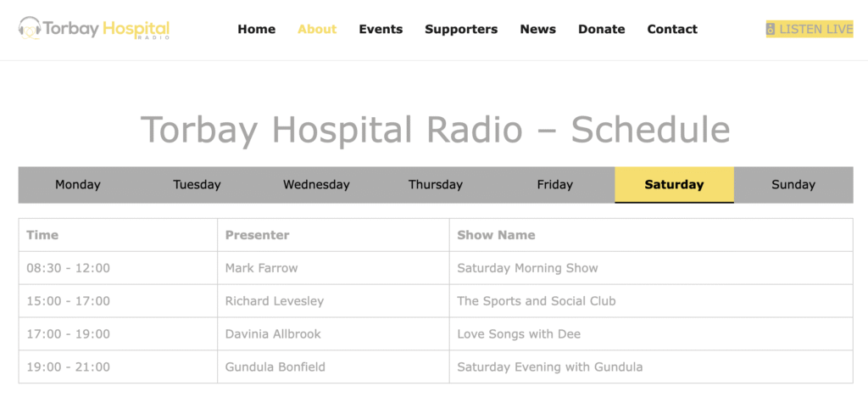
Task: Switch to the Monday schedule tab
Action: coord(78,185)
